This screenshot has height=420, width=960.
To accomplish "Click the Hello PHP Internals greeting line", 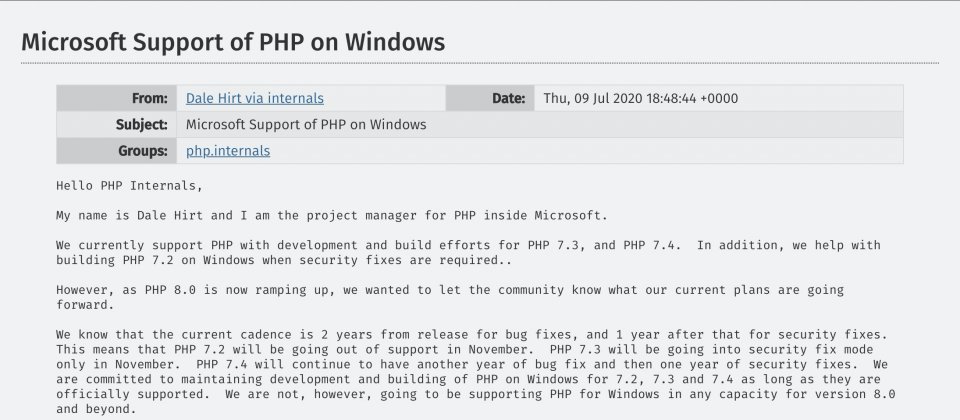I will click(x=129, y=186).
